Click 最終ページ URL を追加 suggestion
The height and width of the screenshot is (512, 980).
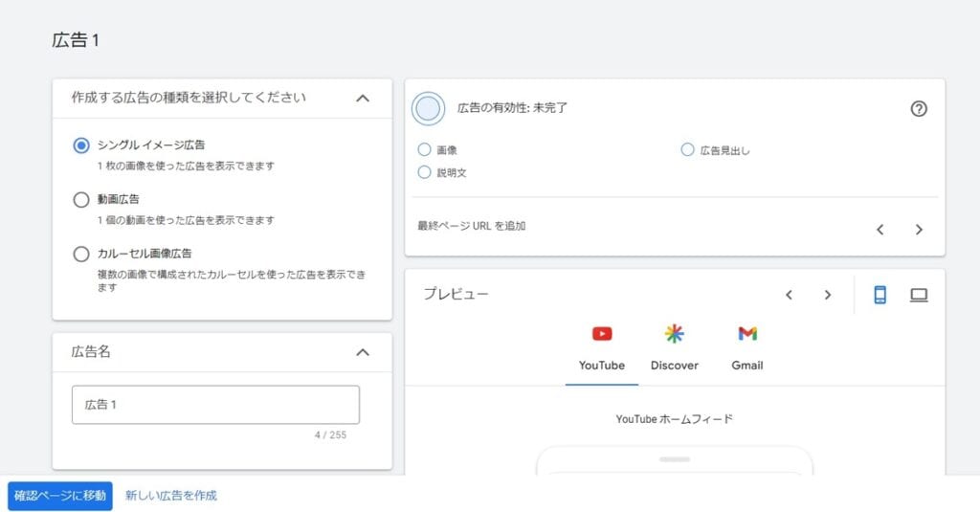(x=471, y=226)
